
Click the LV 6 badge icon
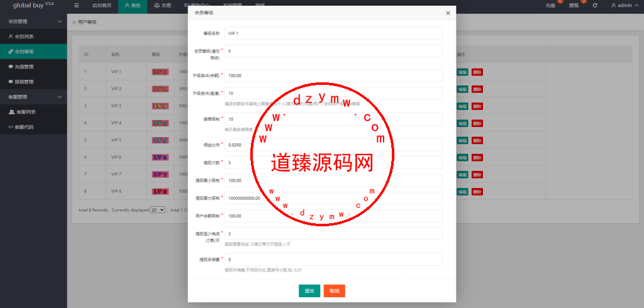pyautogui.click(x=160, y=157)
